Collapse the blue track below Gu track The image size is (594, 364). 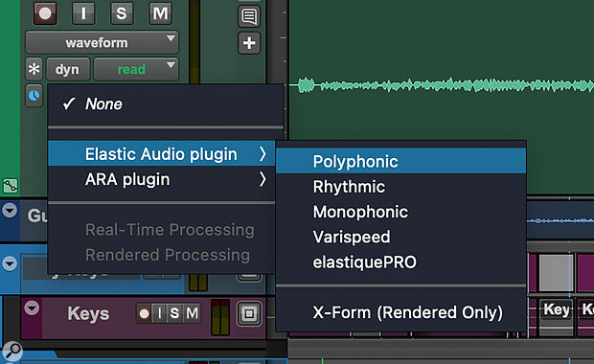coord(10,263)
